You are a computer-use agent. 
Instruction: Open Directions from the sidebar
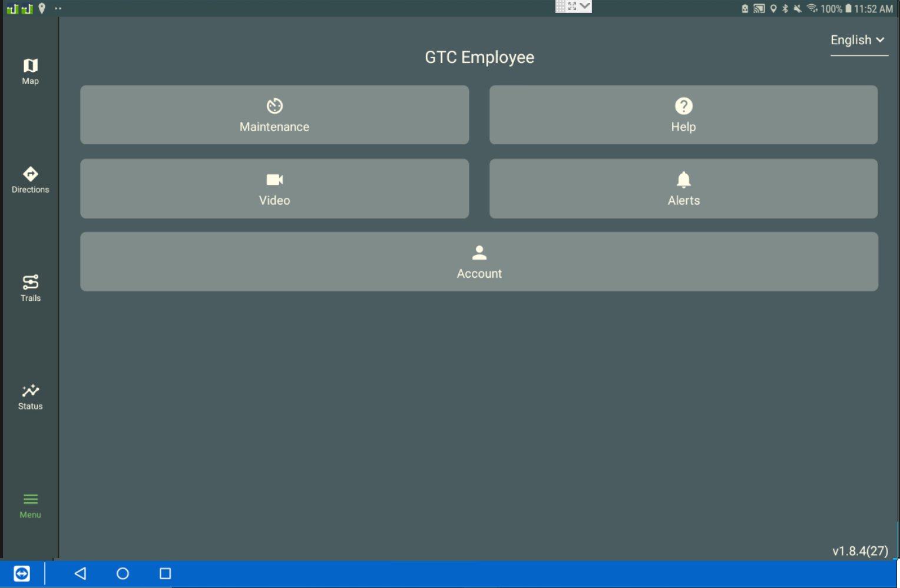click(x=31, y=180)
